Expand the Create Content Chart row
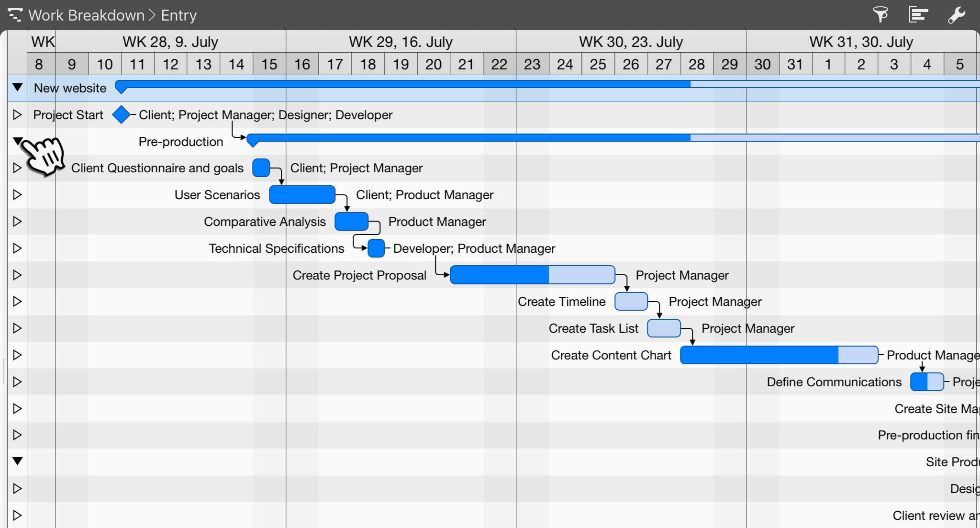The width and height of the screenshot is (980, 528). 17,355
